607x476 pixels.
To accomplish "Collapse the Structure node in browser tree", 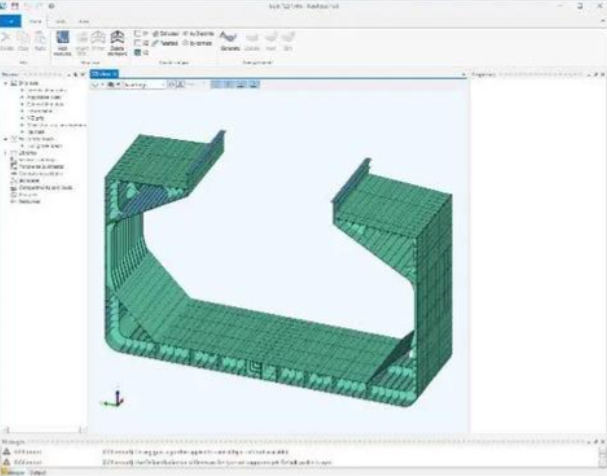I will click(4, 83).
